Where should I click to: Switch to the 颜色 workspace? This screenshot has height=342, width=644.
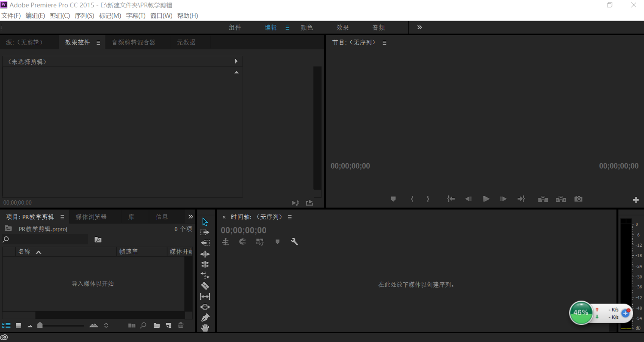(x=307, y=27)
